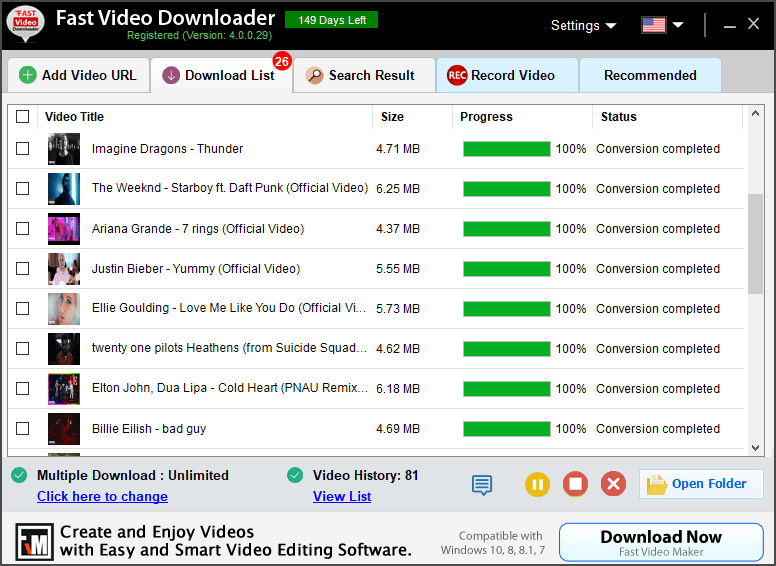Click the 'Registered (Version: 4.0.0.29)' text
Screen dimensions: 776x566
[199, 36]
